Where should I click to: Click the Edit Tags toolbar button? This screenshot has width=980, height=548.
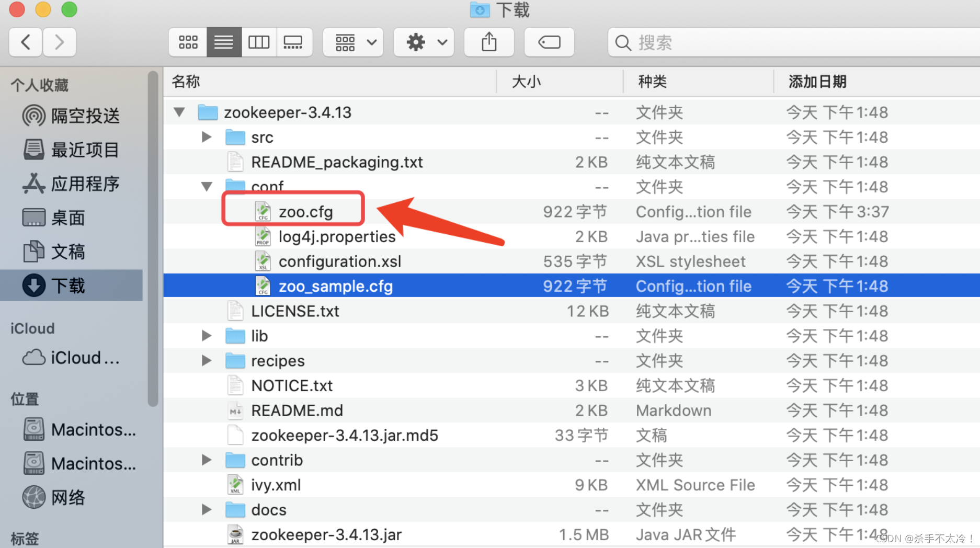tap(549, 42)
